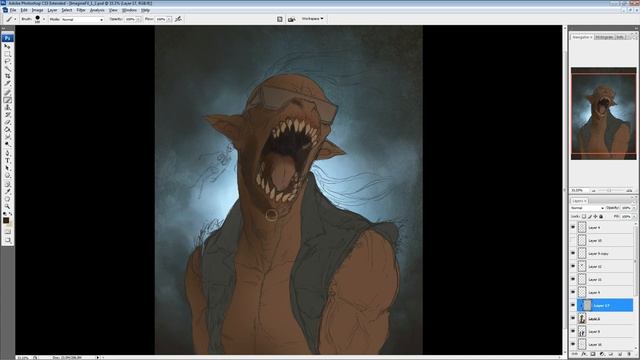Toggle the Brushes palette icon
Image resolution: width=640 pixels, height=360 pixels.
tap(280, 19)
